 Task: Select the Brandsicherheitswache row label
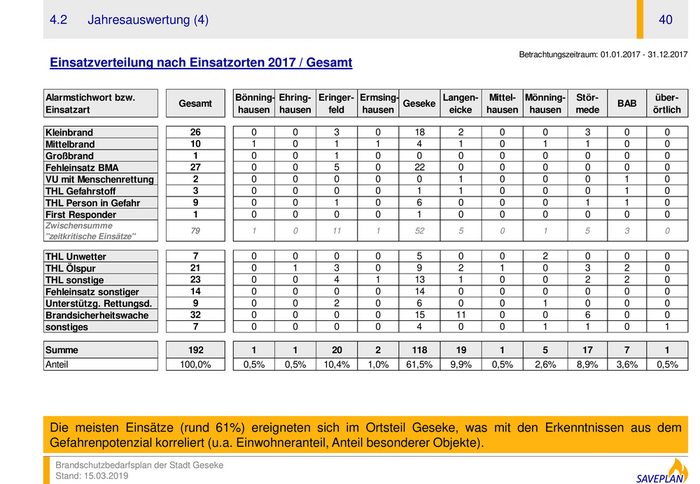(100, 315)
